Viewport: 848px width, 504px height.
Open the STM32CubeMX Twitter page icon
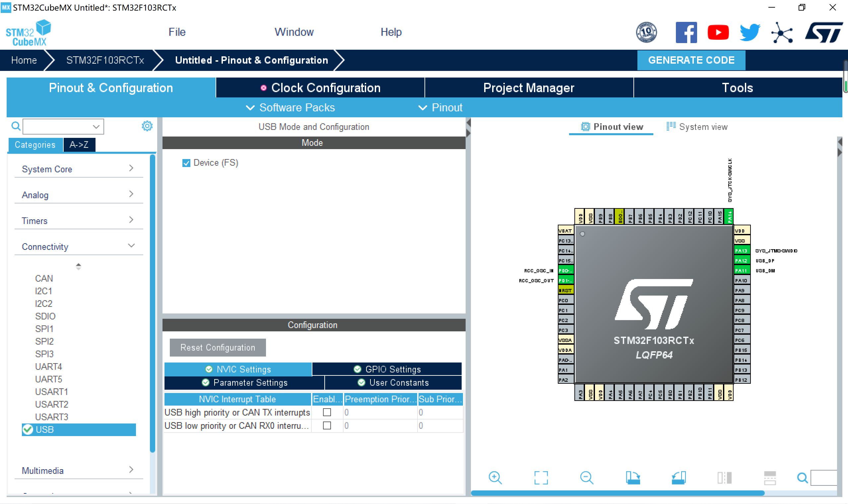click(749, 31)
